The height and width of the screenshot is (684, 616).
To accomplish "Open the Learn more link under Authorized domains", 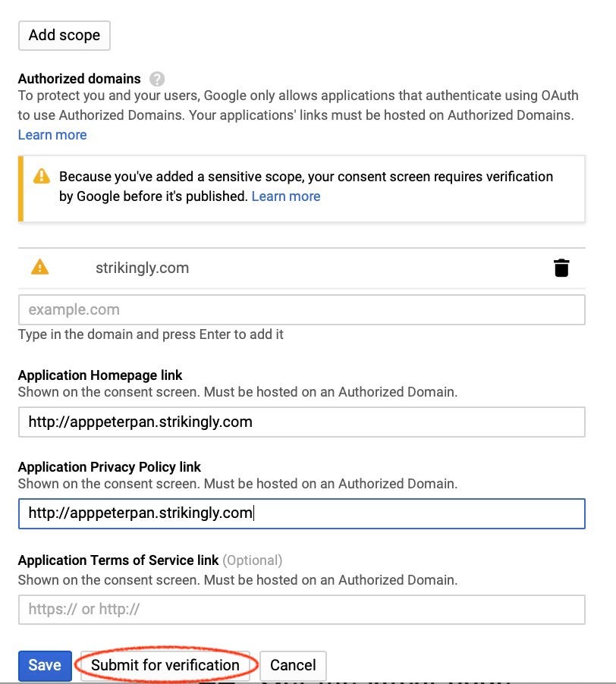I will click(x=52, y=135).
